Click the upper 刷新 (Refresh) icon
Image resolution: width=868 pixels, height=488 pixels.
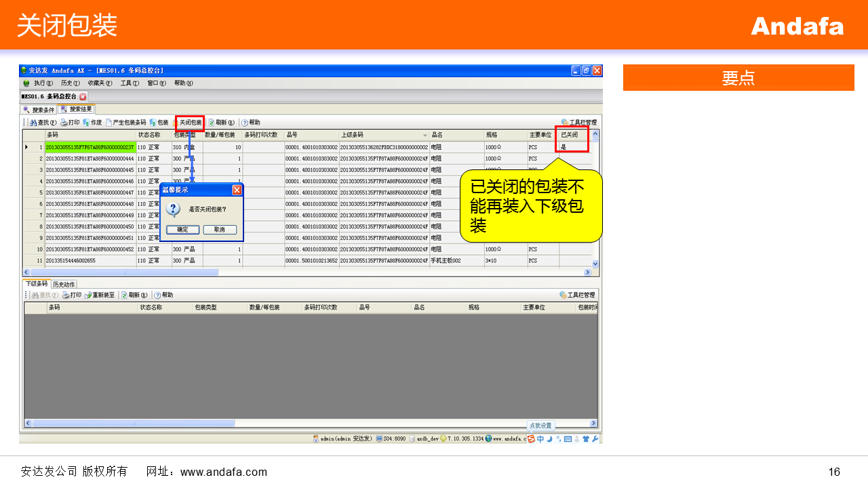pos(212,123)
